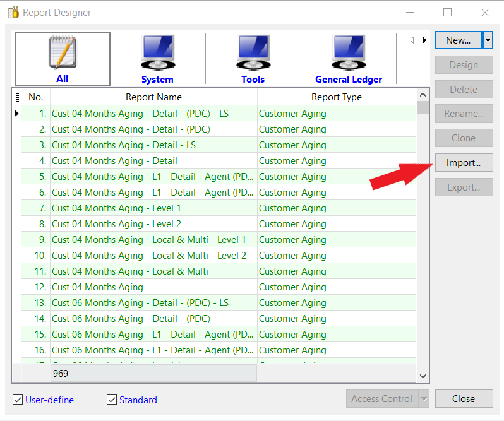Screen dimensions: 504x421
Task: Click the scrollbar down arrow in list
Action: (423, 376)
